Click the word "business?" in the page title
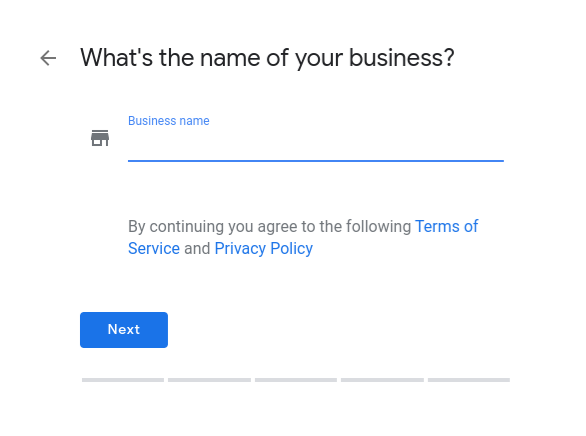 (402, 58)
